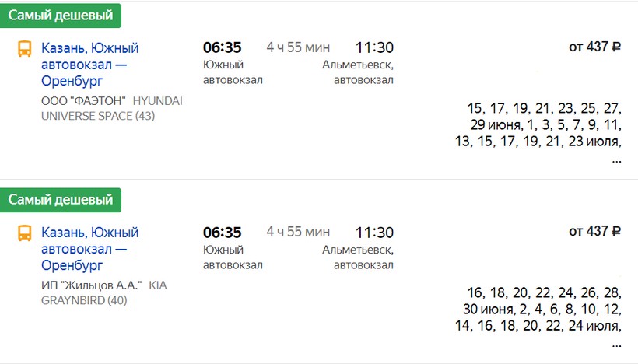Click the "Альметьевск, автовокзал" arrival stop on the Жильцов trip
Viewport: 638px width, 364px height.
tap(358, 257)
